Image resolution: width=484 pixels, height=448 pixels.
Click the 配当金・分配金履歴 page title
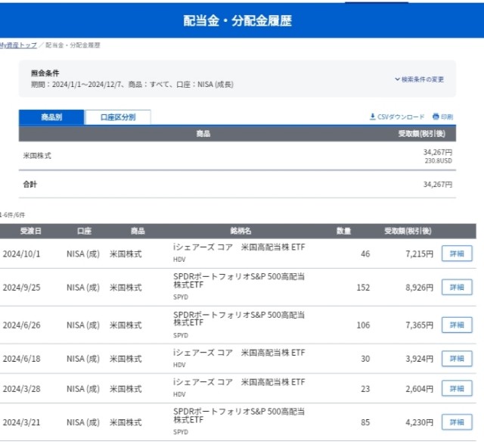tap(237, 20)
